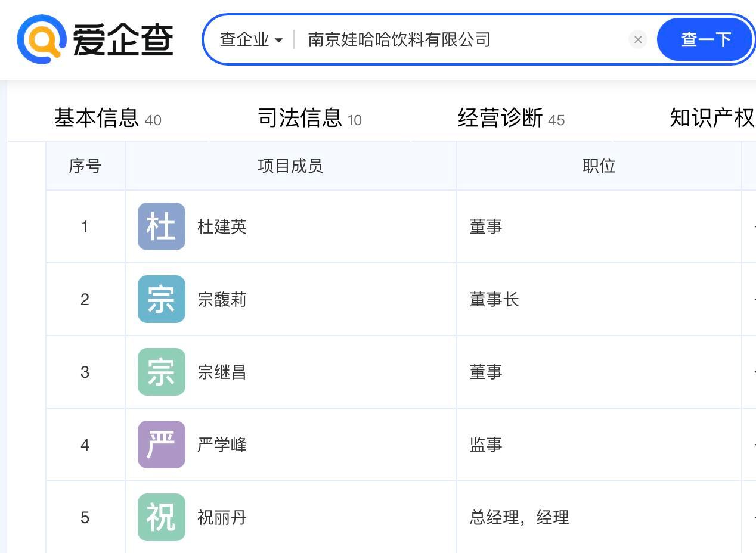The width and height of the screenshot is (756, 553).
Task: Open the 查企业 search type dropdown
Action: (251, 40)
